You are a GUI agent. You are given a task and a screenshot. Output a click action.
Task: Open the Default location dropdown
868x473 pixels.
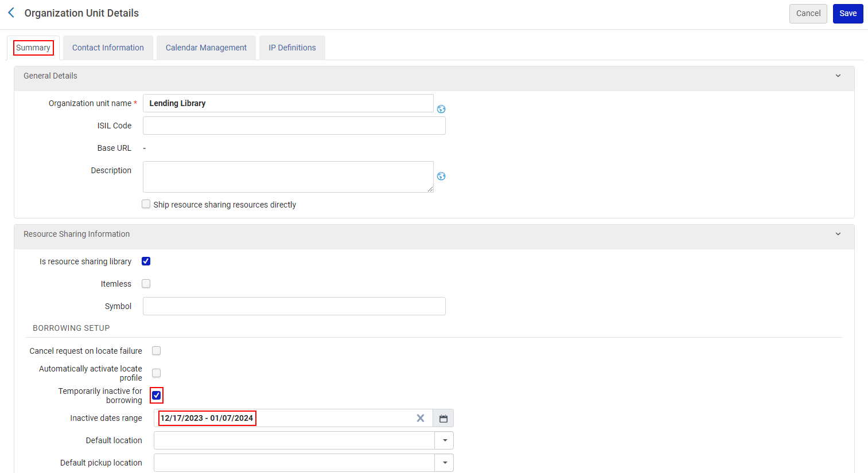point(445,440)
